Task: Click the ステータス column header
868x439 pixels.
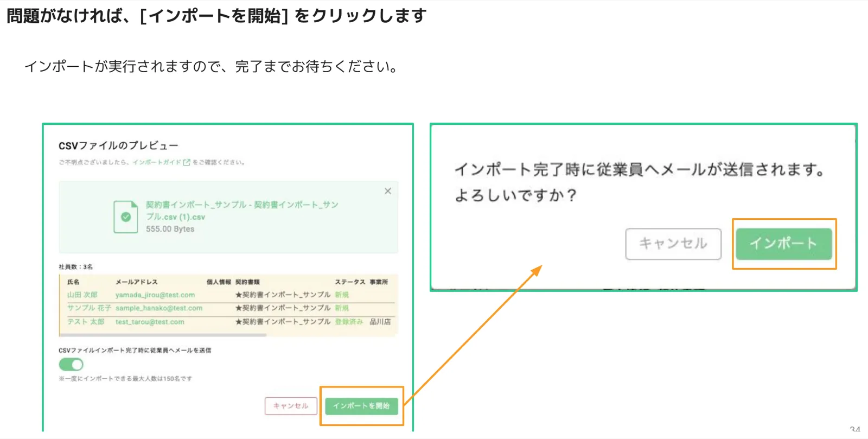Action: click(x=350, y=282)
